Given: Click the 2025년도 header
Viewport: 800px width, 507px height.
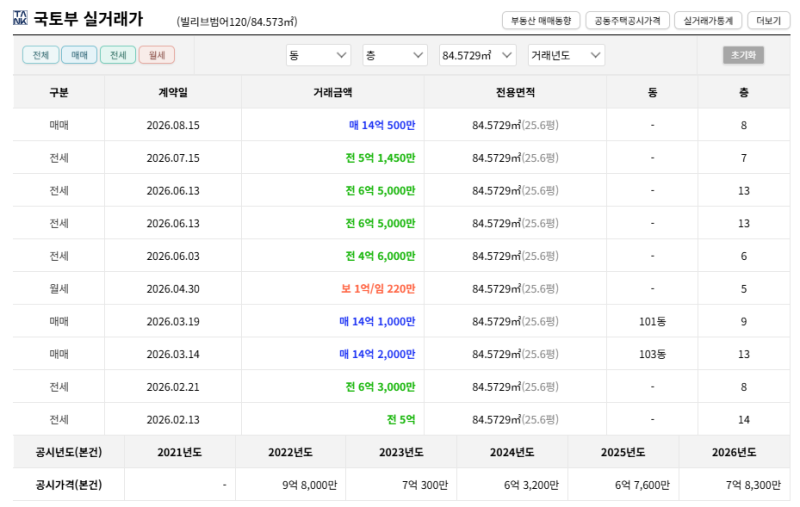Looking at the screenshot, I should (x=623, y=452).
